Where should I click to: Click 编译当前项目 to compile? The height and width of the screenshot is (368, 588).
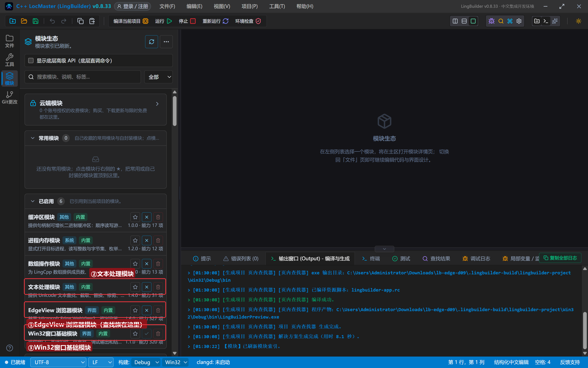click(131, 21)
